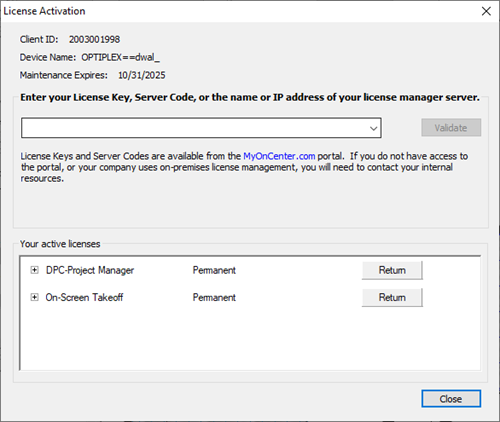The height and width of the screenshot is (422, 500).
Task: Click empty area in active licenses list
Action: click(250, 338)
